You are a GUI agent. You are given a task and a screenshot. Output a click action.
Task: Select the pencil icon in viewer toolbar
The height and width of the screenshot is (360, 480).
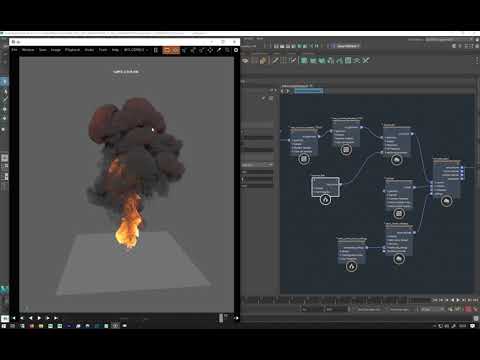[x=219, y=50]
